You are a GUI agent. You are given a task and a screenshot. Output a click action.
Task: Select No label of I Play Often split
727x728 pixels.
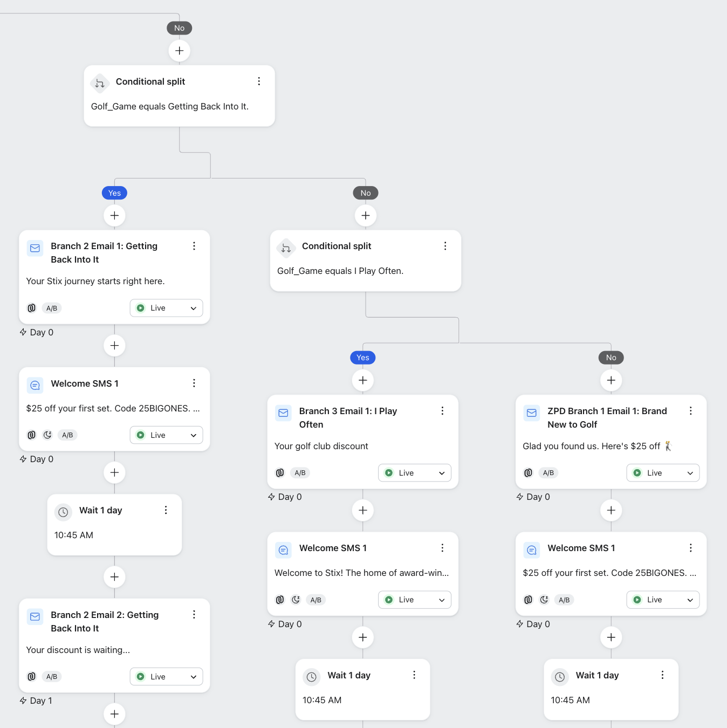tap(611, 358)
